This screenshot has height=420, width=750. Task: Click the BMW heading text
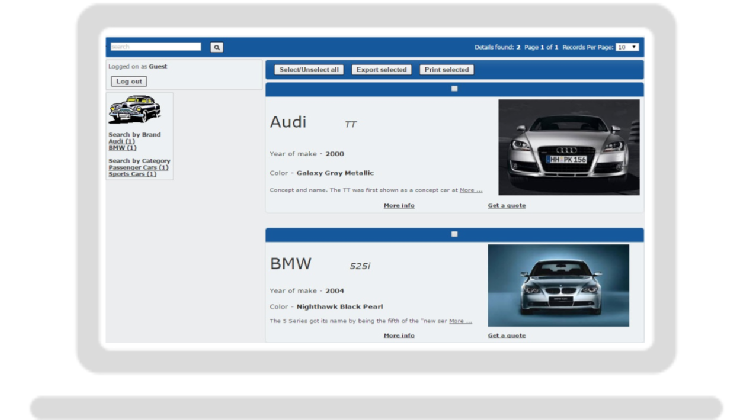[291, 264]
